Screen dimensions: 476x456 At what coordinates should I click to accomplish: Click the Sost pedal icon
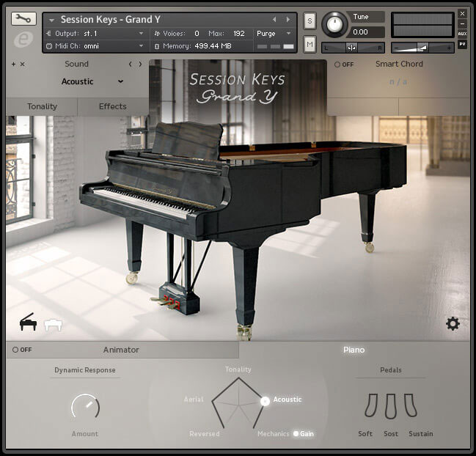point(391,406)
